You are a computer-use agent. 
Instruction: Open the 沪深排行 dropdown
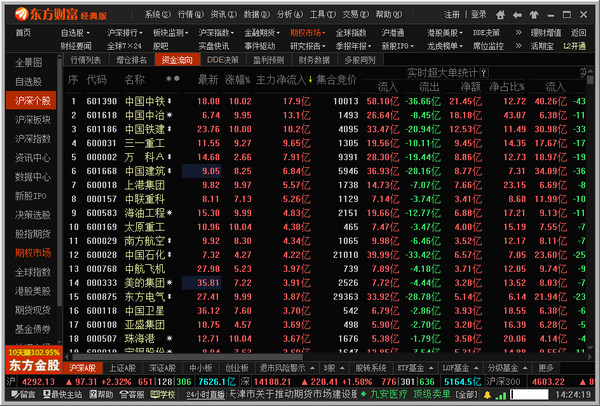[124, 33]
